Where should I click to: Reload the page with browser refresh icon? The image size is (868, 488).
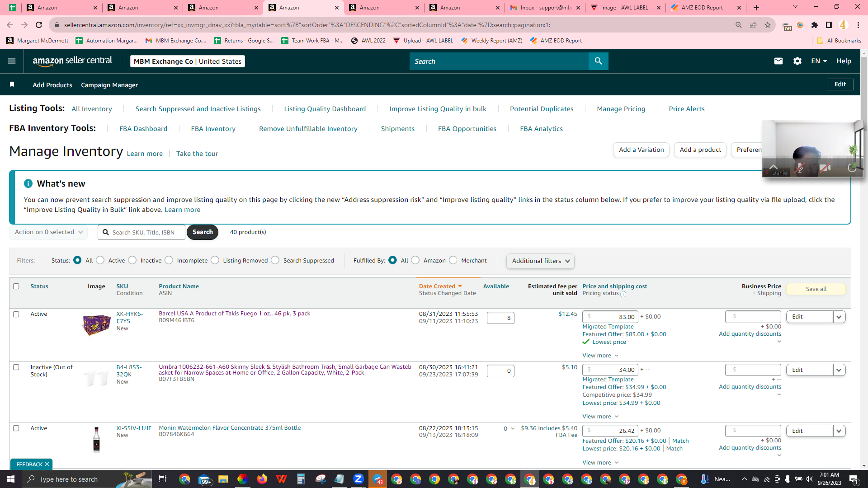[39, 25]
